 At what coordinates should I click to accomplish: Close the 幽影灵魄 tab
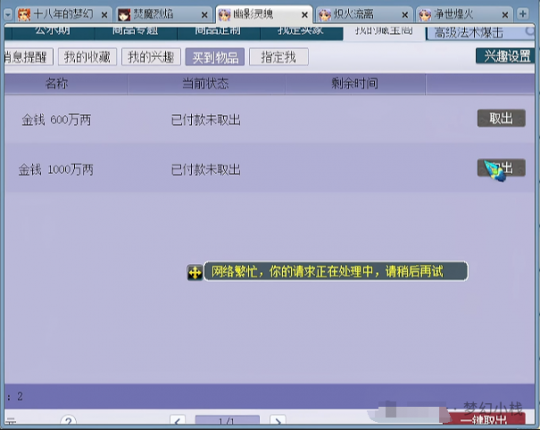[x=305, y=15]
